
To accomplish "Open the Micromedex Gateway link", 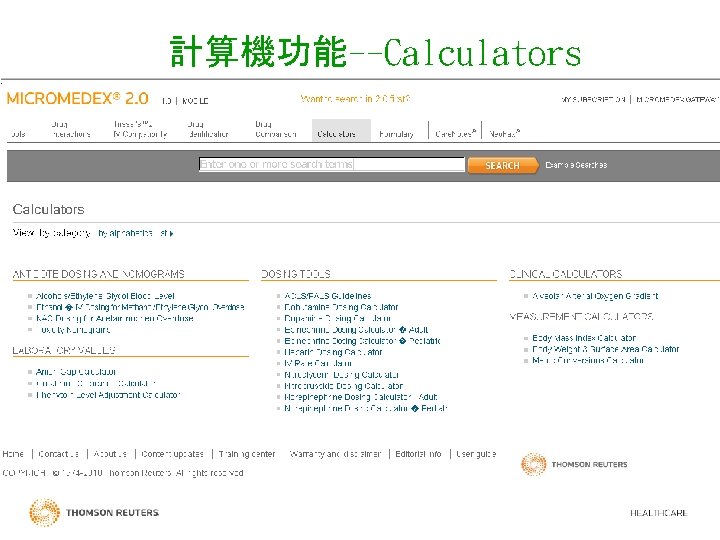I will (x=677, y=99).
